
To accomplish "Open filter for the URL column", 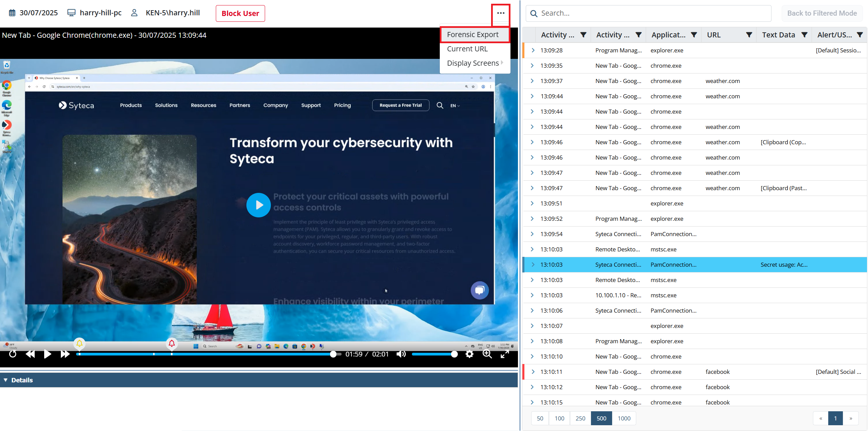I will click(x=749, y=35).
